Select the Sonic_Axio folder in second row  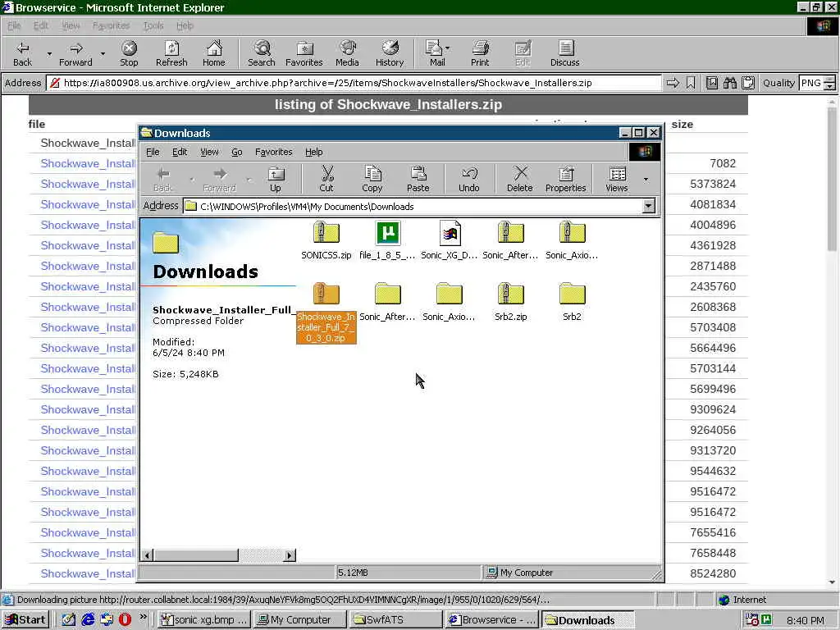point(449,302)
